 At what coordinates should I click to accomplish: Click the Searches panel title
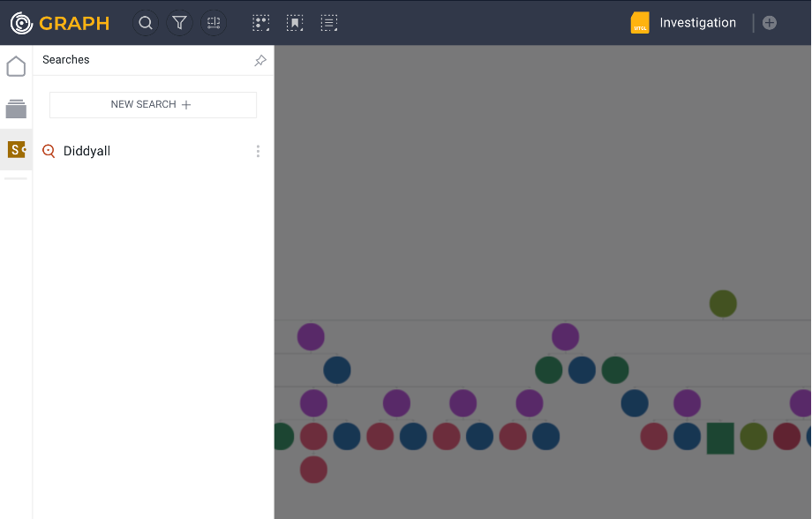pos(66,59)
